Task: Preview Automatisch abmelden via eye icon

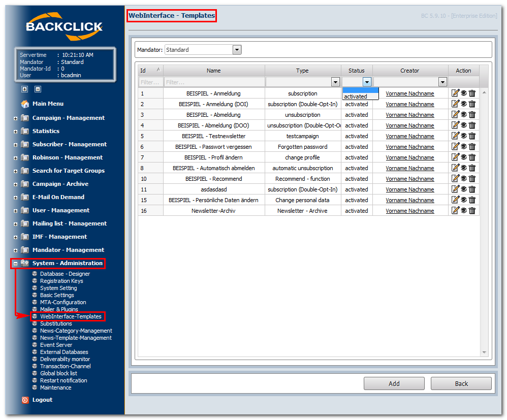Action: [x=464, y=168]
